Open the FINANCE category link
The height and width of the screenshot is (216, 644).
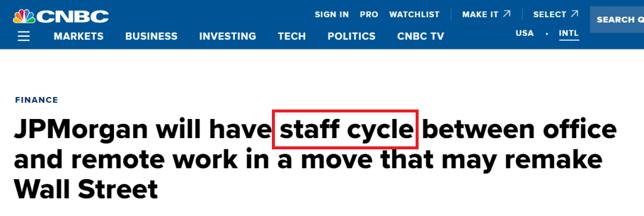[36, 100]
